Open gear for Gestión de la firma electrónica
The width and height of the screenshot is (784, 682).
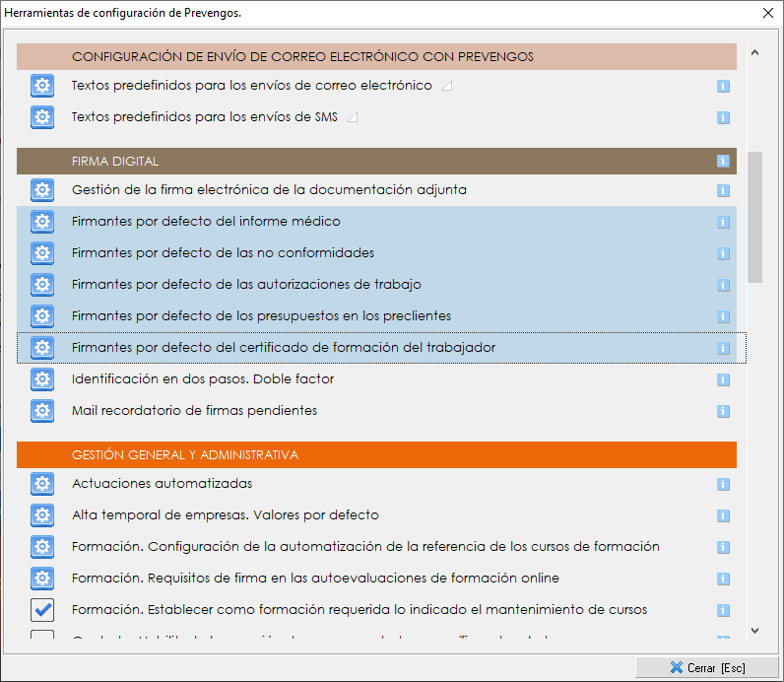tap(41, 190)
